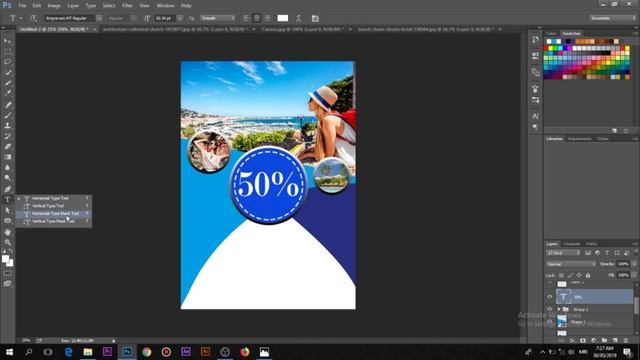
Task: Select the Eyedropper tool
Action: (x=7, y=93)
